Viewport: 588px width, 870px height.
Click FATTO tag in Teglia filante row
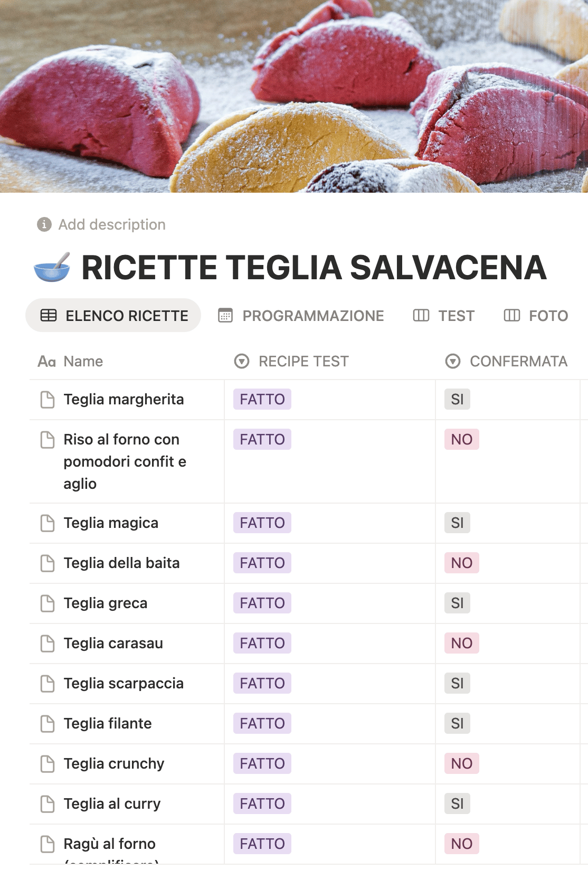(x=262, y=724)
